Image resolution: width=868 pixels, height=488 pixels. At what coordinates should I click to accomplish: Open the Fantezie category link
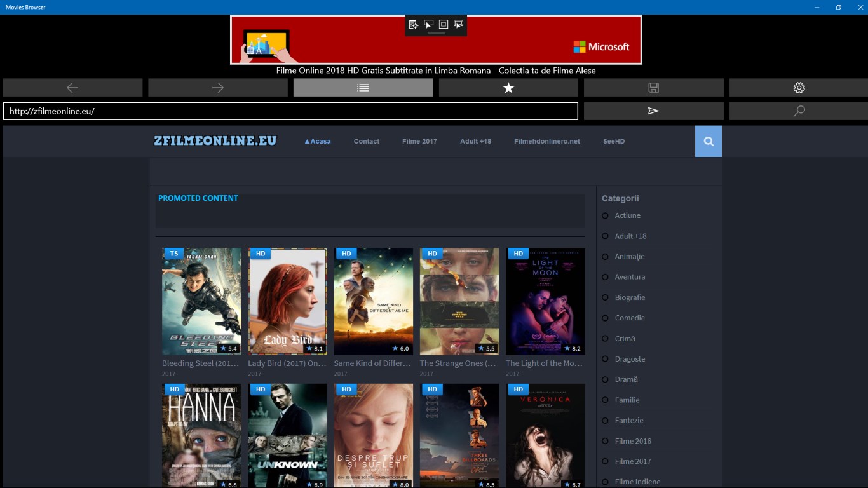(x=629, y=420)
